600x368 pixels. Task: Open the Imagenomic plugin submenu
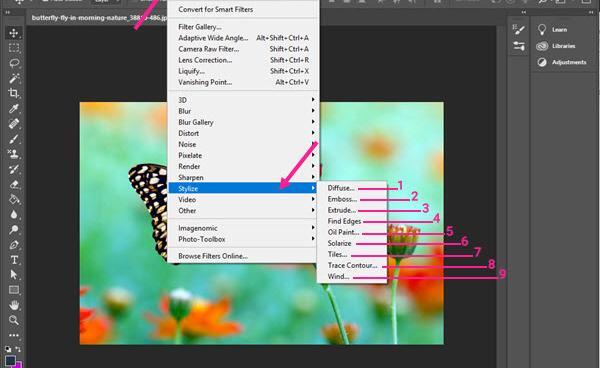(x=243, y=228)
